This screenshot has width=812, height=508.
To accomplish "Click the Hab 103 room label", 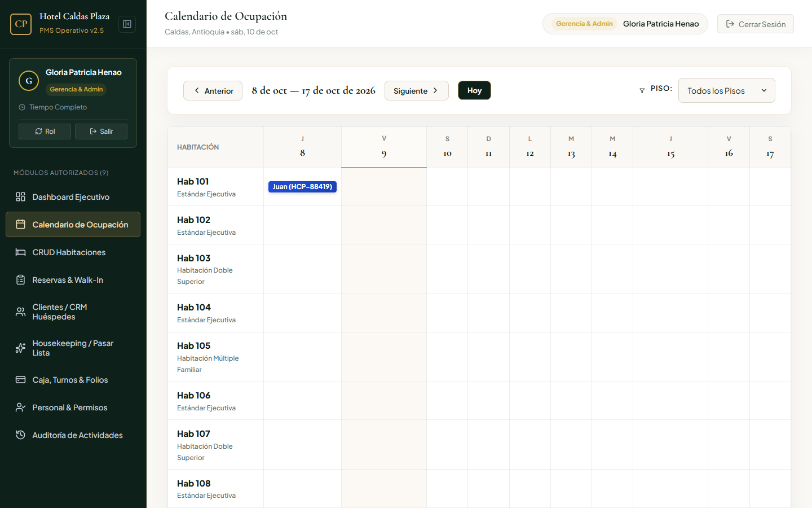I will point(193,258).
